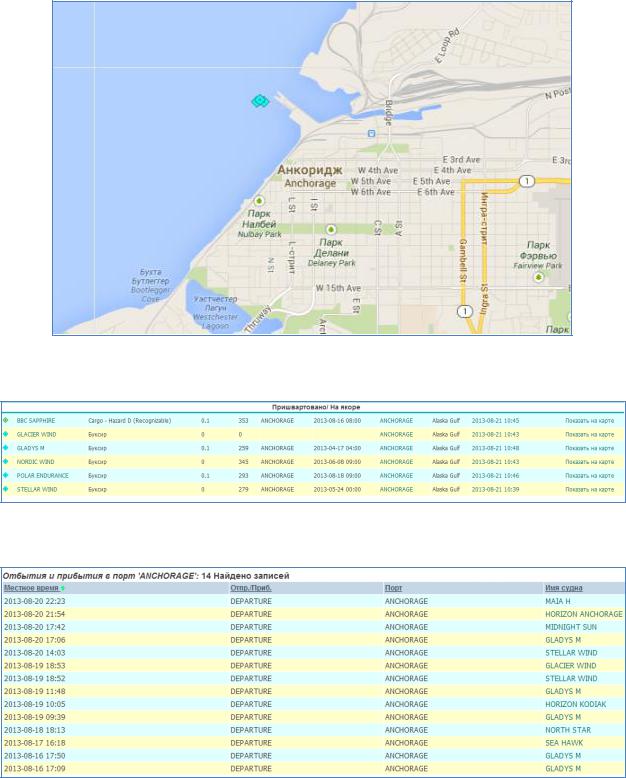Click the ANCHORAGE port cell in SEA HAWK row
626x778 pixels.
(x=406, y=743)
